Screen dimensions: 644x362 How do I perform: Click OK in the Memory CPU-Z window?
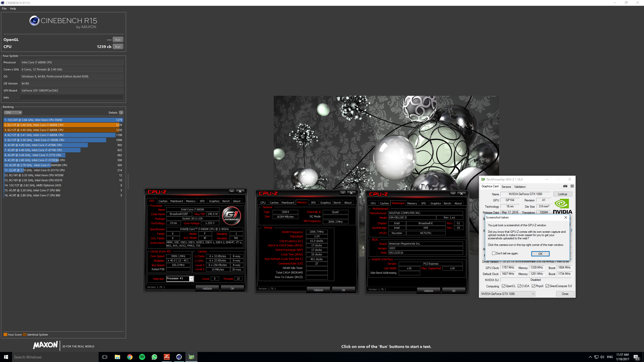(343, 290)
